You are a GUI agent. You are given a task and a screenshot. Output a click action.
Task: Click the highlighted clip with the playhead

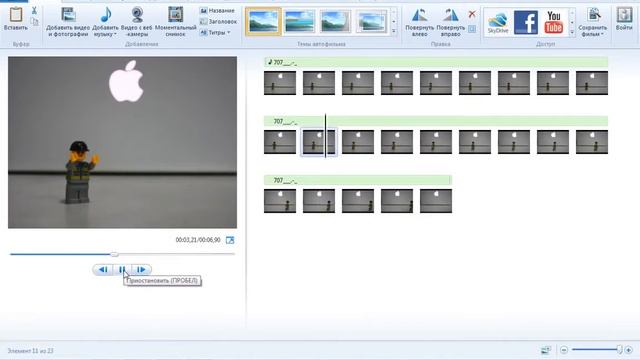(319, 142)
